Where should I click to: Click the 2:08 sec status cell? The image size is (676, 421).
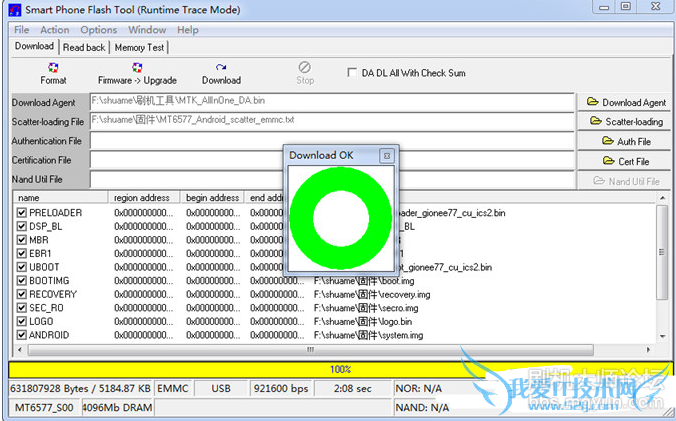tap(352, 388)
